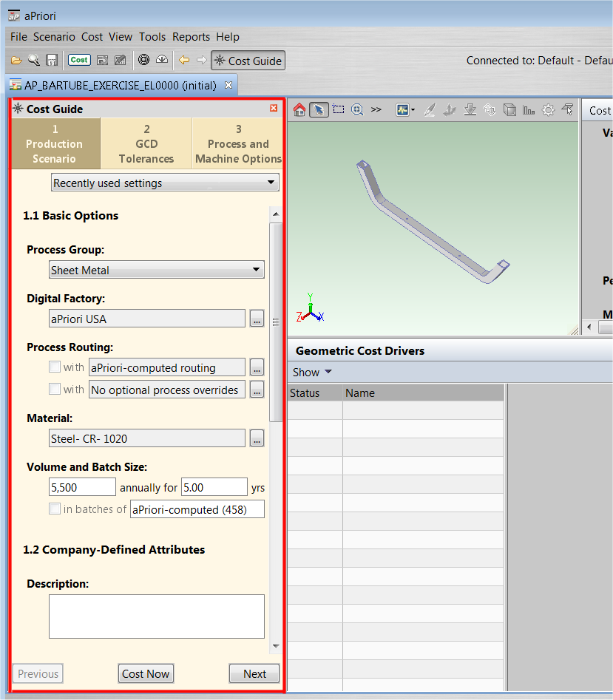This screenshot has width=613, height=700.
Task: Click the pen sketch icon in viewer toolbar
Action: 430,110
